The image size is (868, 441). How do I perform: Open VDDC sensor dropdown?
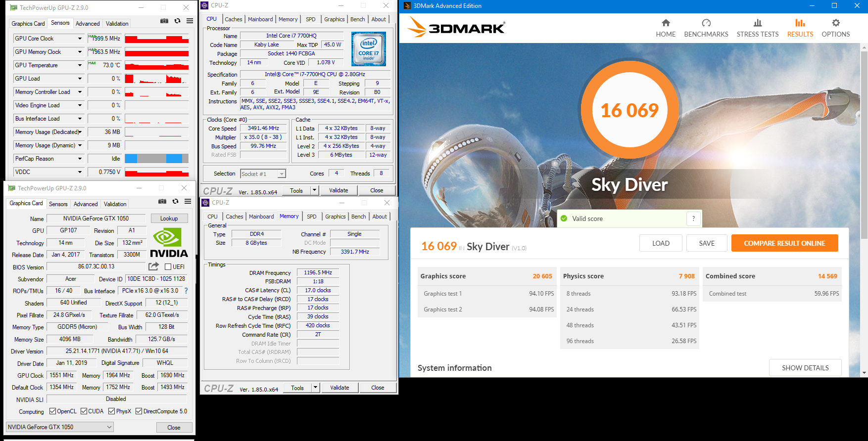(80, 172)
